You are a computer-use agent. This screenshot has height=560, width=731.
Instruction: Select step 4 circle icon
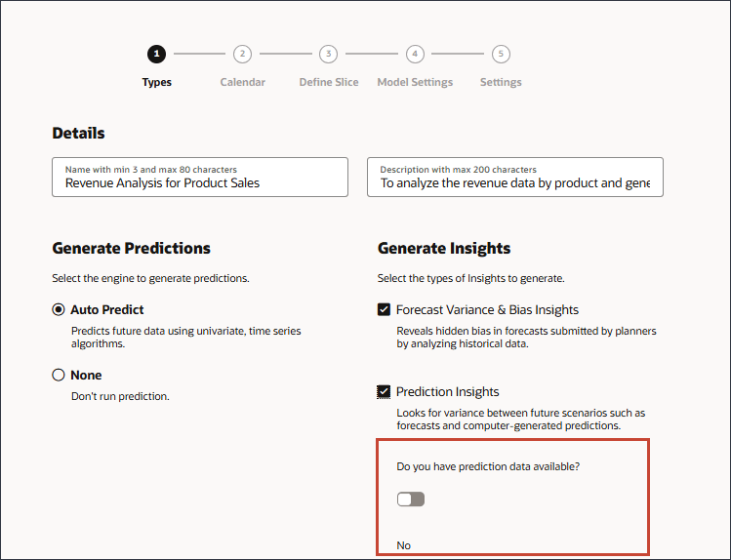(415, 55)
